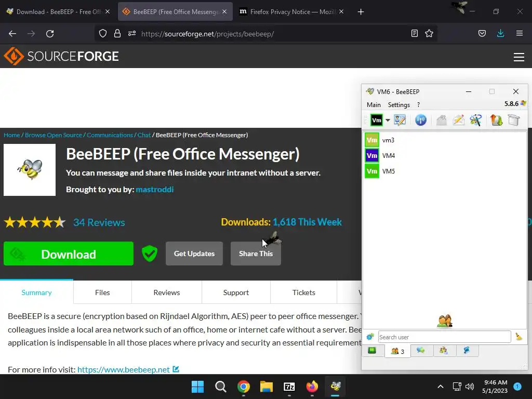532x399 pixels.
Task: Click the VM status avatar in BeeBEEP toolbar
Action: [376, 120]
